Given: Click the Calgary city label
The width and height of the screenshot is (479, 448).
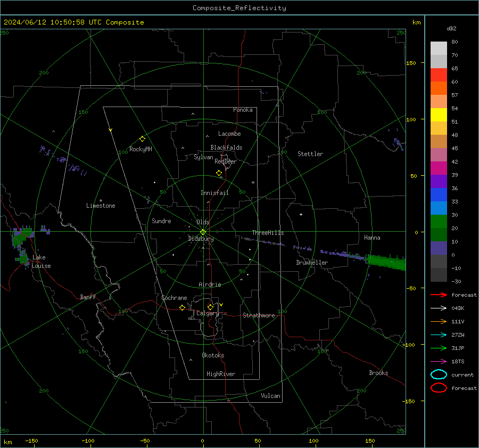Looking at the screenshot, I should [x=208, y=313].
